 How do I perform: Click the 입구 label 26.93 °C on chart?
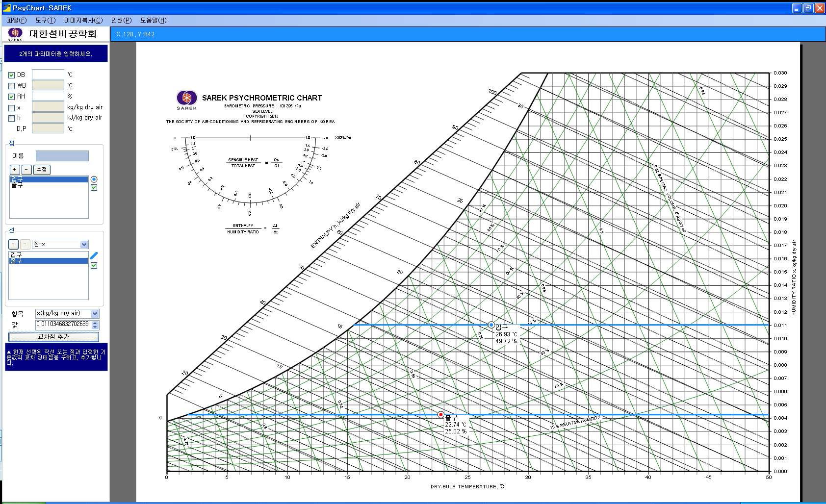(x=506, y=334)
